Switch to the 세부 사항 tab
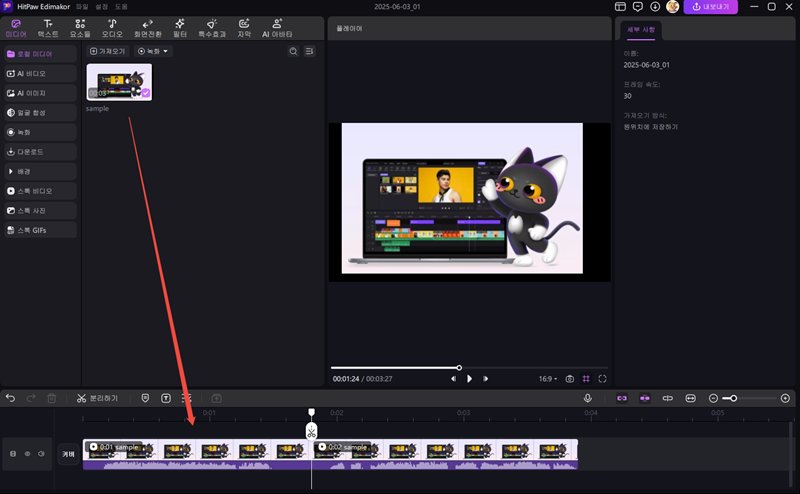 click(641, 30)
